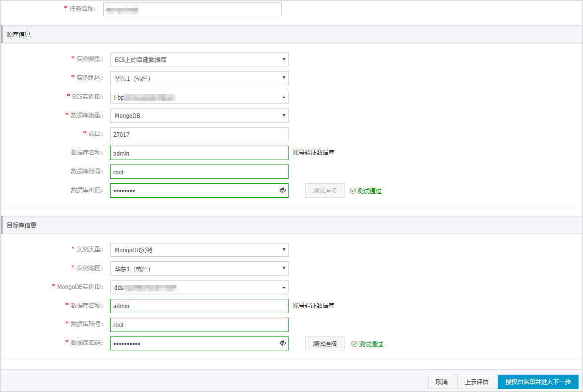Open source 实例地区 dropdown showing 华东1（杭州）
Image resolution: width=583 pixels, height=392 pixels.
199,78
